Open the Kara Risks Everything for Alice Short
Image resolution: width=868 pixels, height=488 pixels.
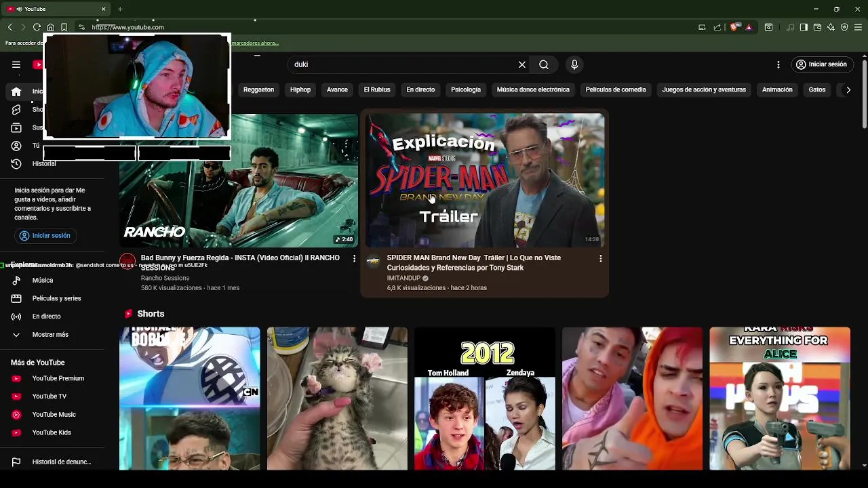tap(780, 399)
